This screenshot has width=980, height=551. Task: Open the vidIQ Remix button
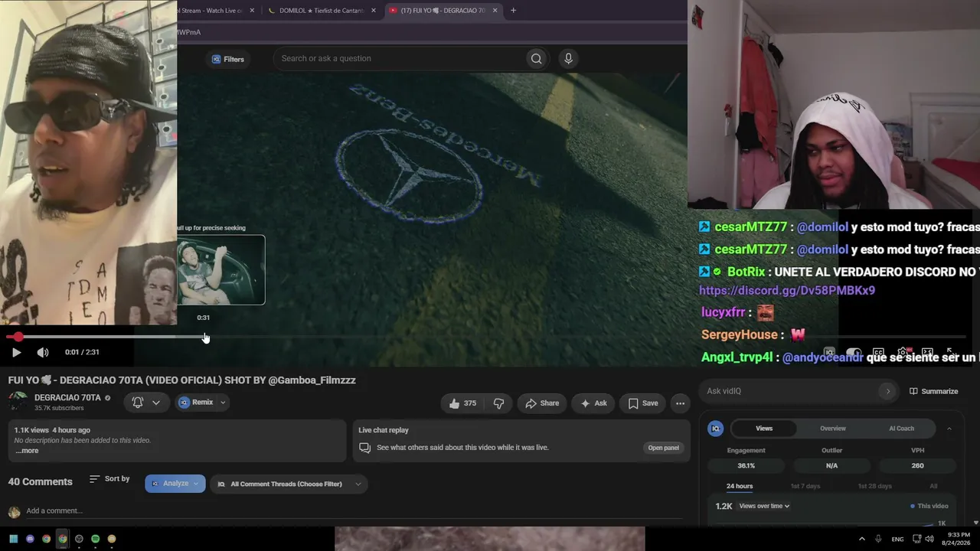click(x=196, y=403)
